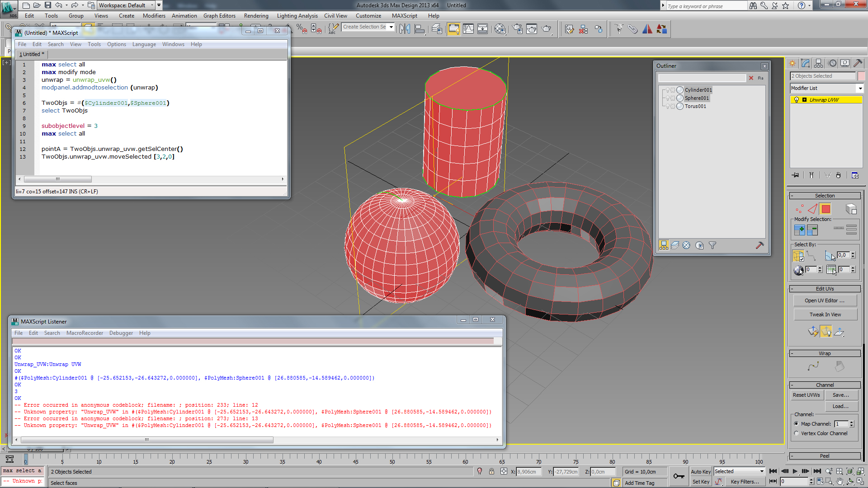Image resolution: width=868 pixels, height=488 pixels.
Task: Toggle Ignore Backfacing in Select By
Action: [798, 256]
